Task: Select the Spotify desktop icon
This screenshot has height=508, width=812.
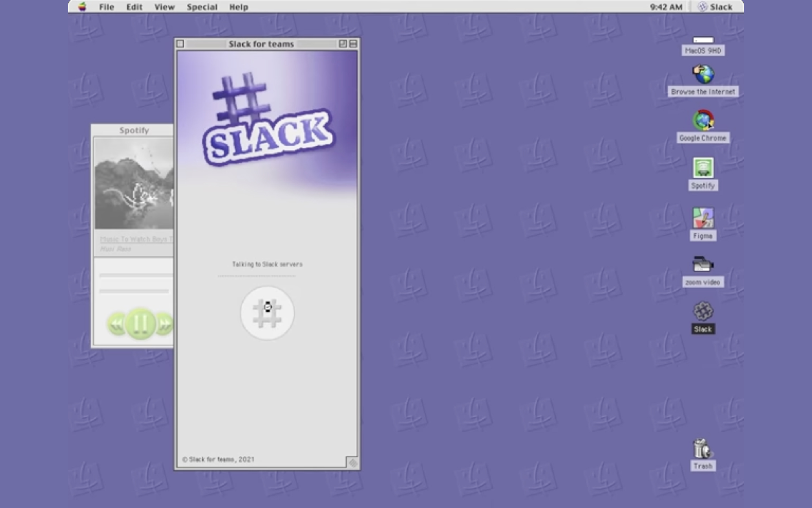Action: (703, 168)
